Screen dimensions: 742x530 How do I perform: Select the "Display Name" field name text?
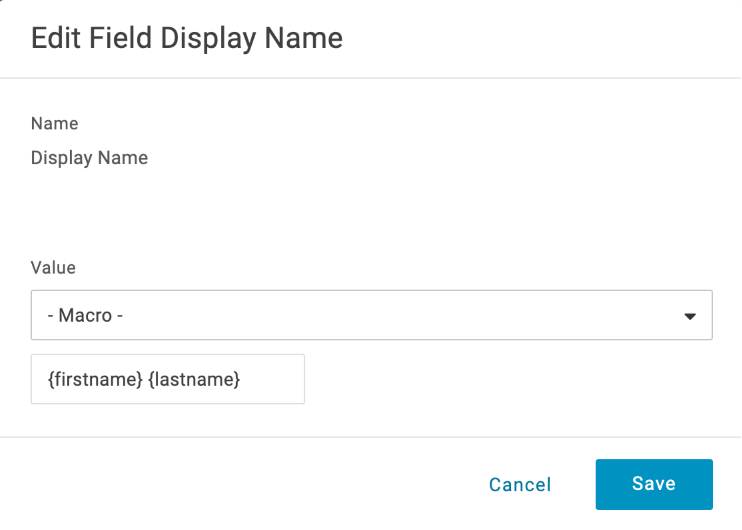(x=89, y=158)
